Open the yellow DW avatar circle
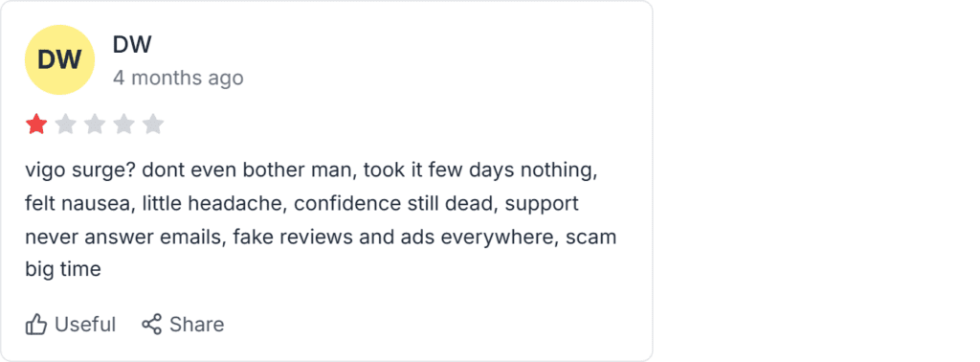The width and height of the screenshot is (980, 362). pyautogui.click(x=59, y=60)
